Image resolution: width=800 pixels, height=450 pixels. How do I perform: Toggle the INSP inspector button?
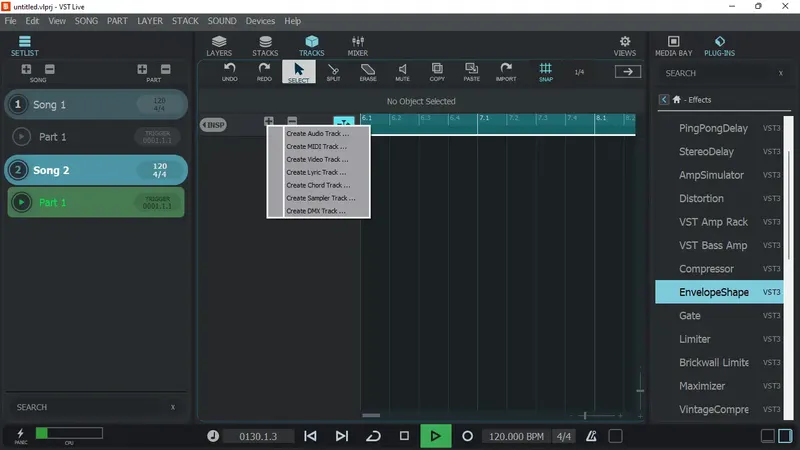(x=213, y=125)
